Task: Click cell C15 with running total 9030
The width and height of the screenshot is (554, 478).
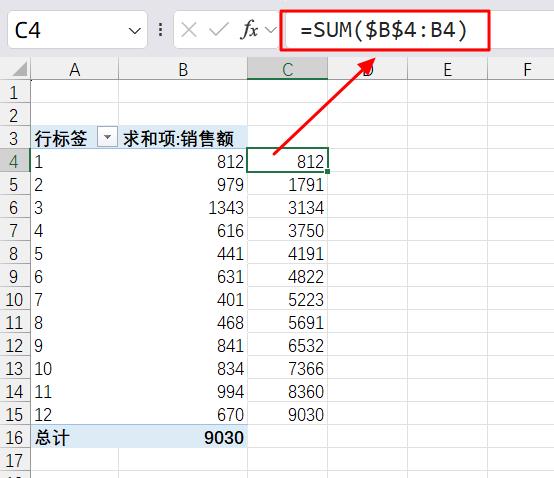Action: point(288,414)
